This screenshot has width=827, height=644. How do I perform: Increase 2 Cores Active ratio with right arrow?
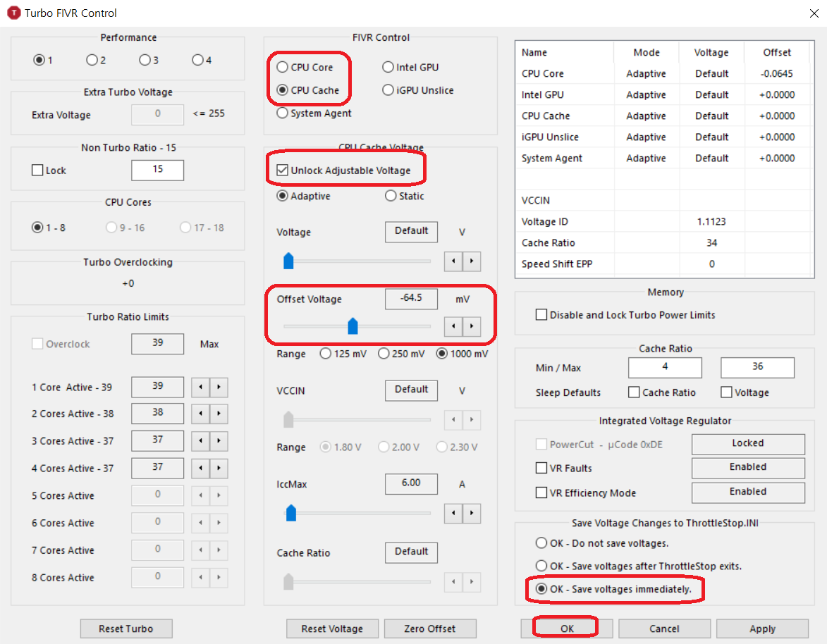(x=219, y=414)
